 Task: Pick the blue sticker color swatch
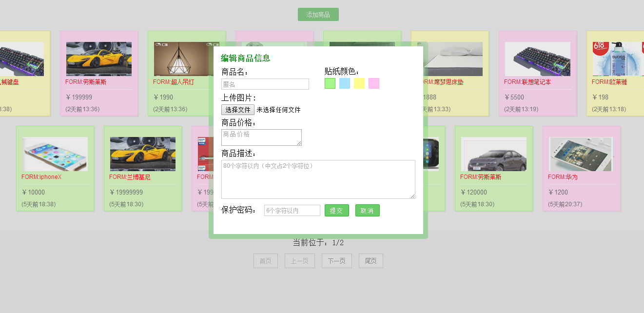(345, 83)
